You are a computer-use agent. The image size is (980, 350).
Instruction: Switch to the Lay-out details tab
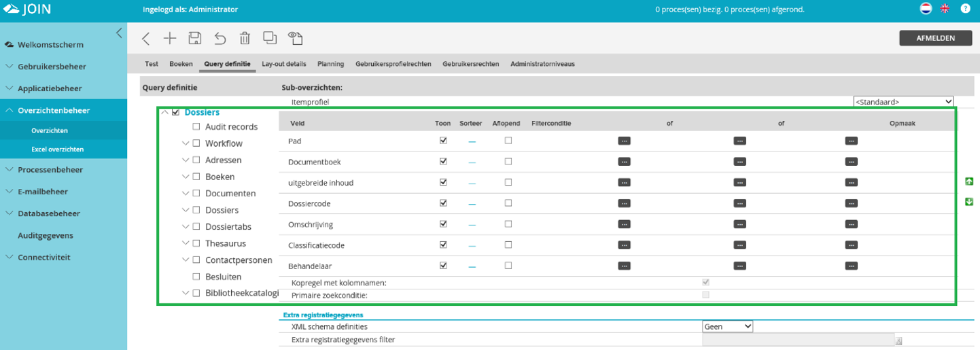click(x=284, y=64)
